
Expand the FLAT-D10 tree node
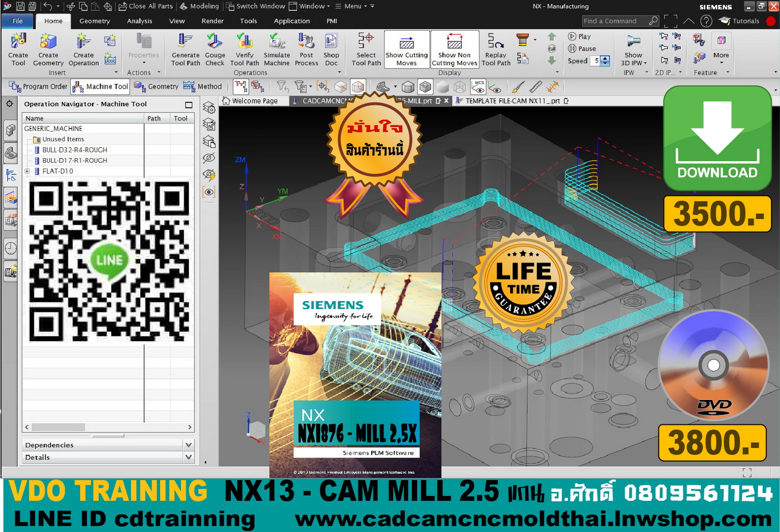(28, 171)
